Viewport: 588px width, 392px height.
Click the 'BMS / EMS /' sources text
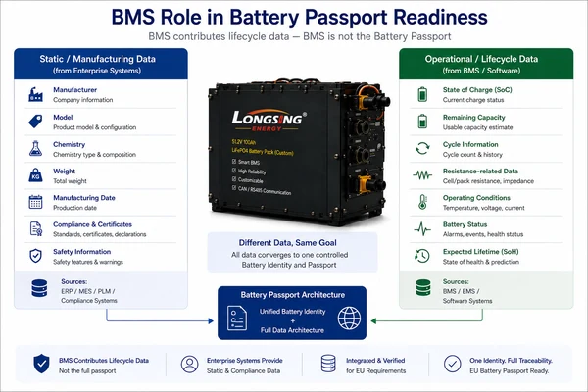(461, 291)
